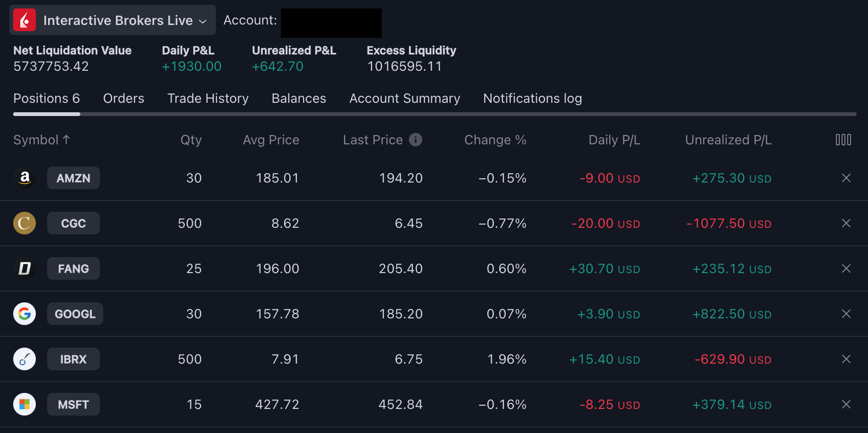Click the Canopy Growth CGC logo

pyautogui.click(x=25, y=223)
